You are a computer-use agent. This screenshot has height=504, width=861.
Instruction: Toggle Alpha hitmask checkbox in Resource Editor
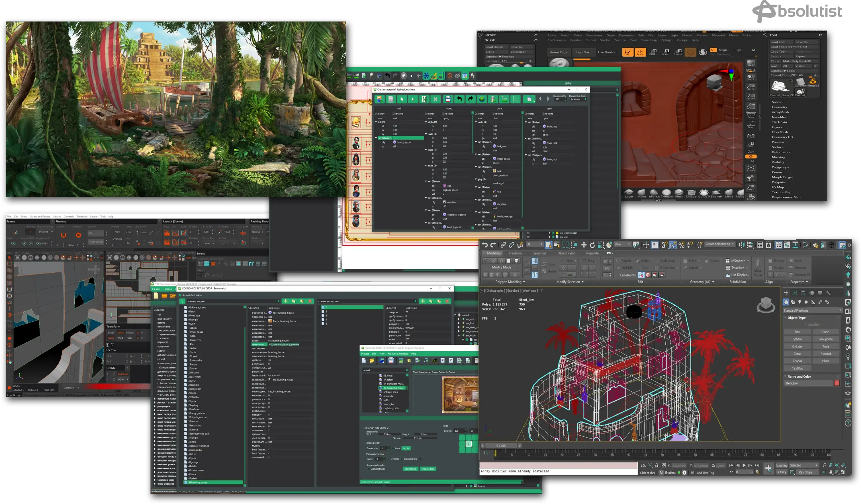click(369, 469)
